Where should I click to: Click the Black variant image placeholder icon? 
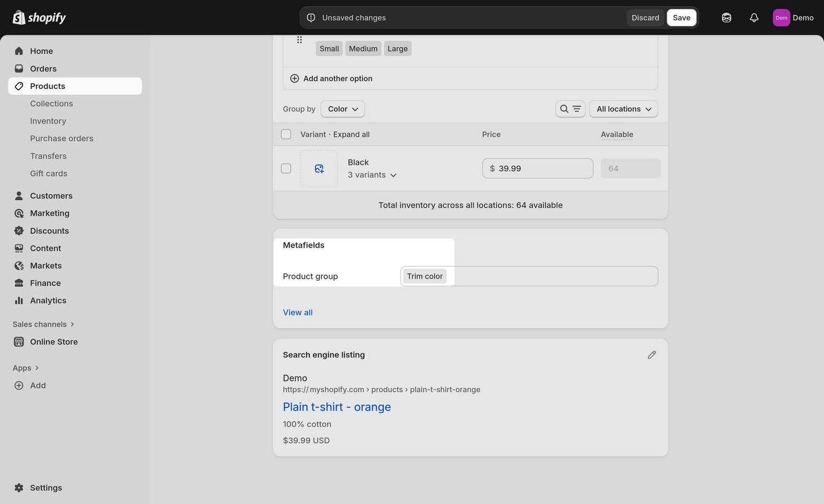tap(319, 168)
